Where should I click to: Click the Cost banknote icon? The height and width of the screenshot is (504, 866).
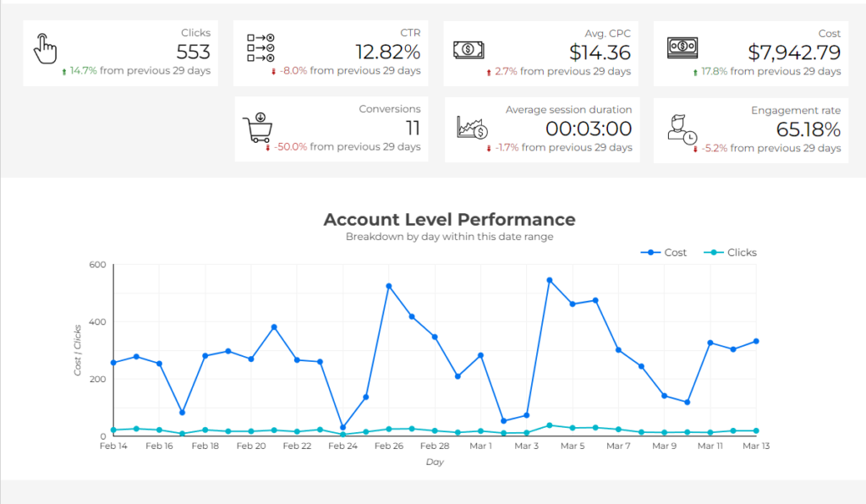pyautogui.click(x=682, y=47)
